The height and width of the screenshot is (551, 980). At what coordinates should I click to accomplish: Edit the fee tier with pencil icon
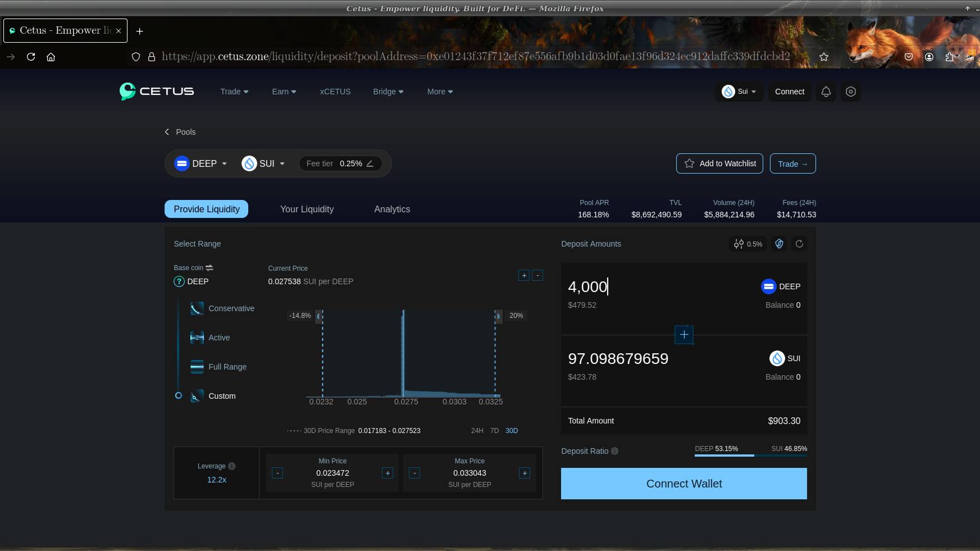(x=370, y=163)
